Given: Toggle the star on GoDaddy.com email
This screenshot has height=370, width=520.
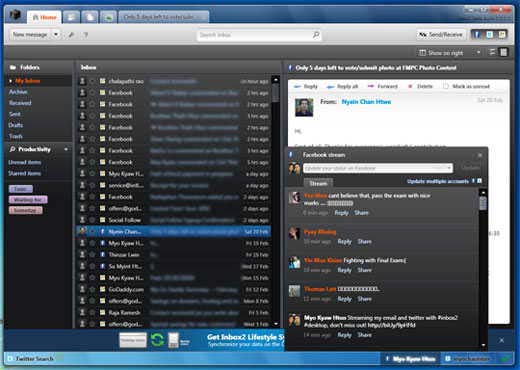Looking at the screenshot, I should point(92,289).
